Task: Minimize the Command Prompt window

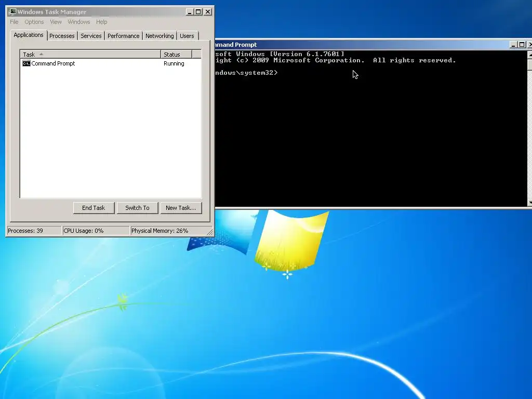Action: [x=513, y=45]
